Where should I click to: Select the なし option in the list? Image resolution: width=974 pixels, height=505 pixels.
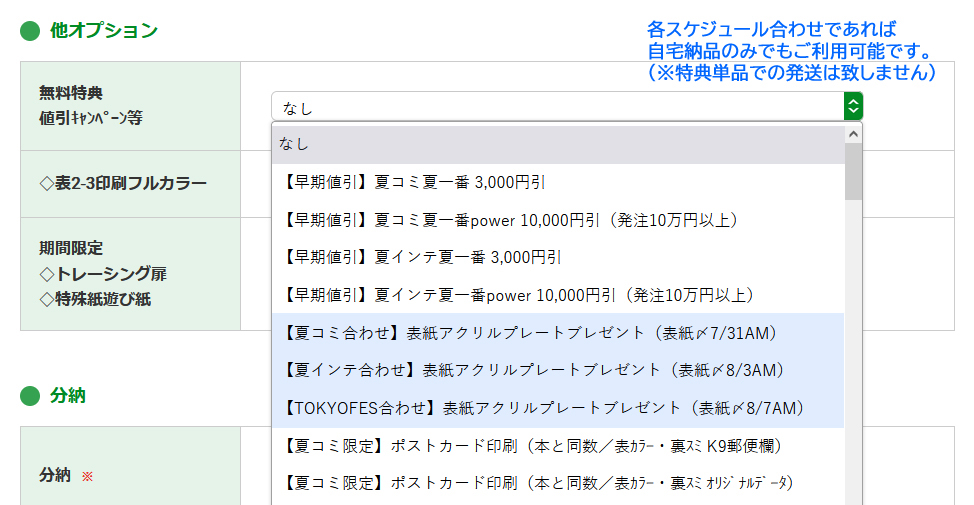coord(558,144)
